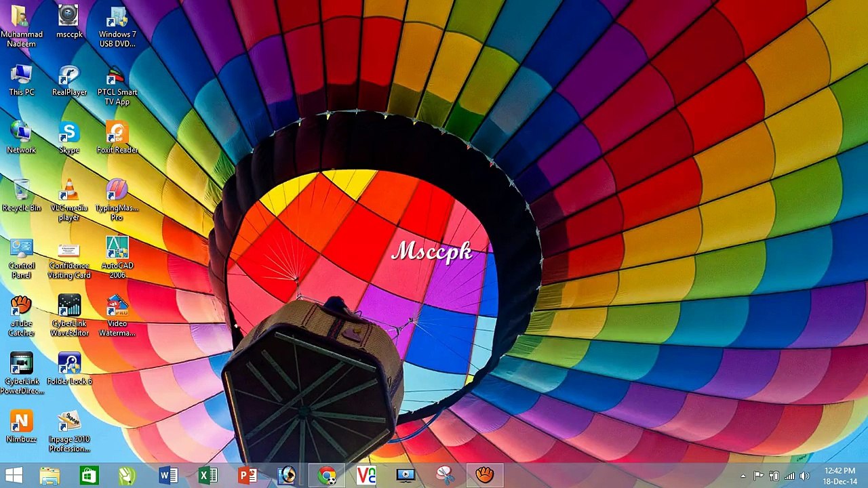Launch PowerPoint from the taskbar
The image size is (868, 488).
click(x=248, y=475)
